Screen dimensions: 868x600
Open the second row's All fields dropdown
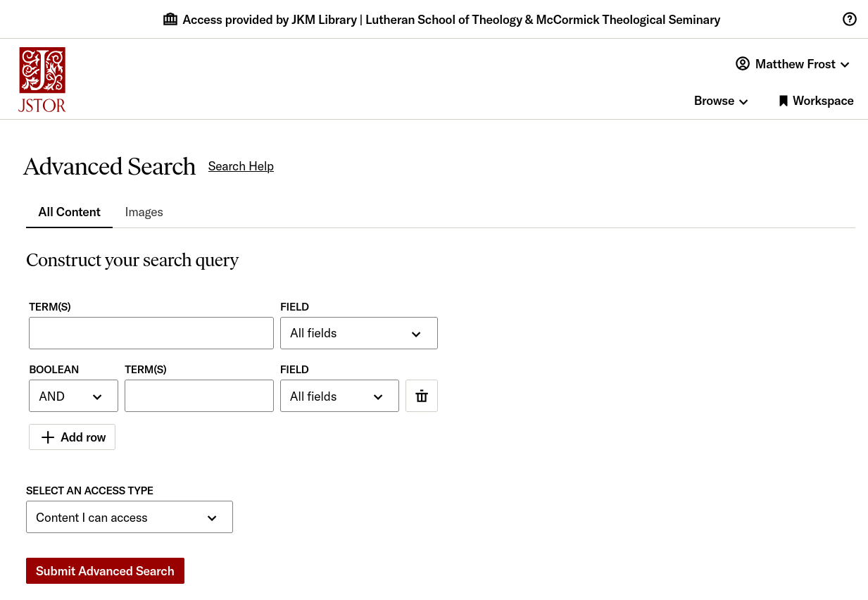(339, 395)
